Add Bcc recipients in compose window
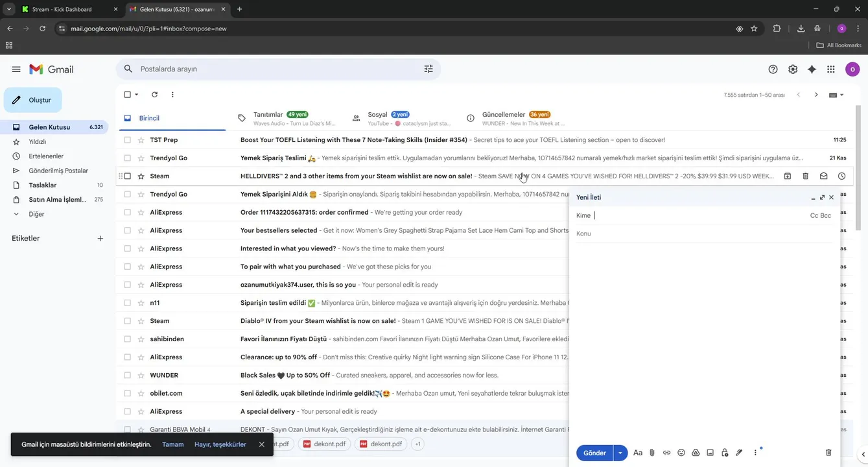Screen dimensions: 868x467 [826, 215]
